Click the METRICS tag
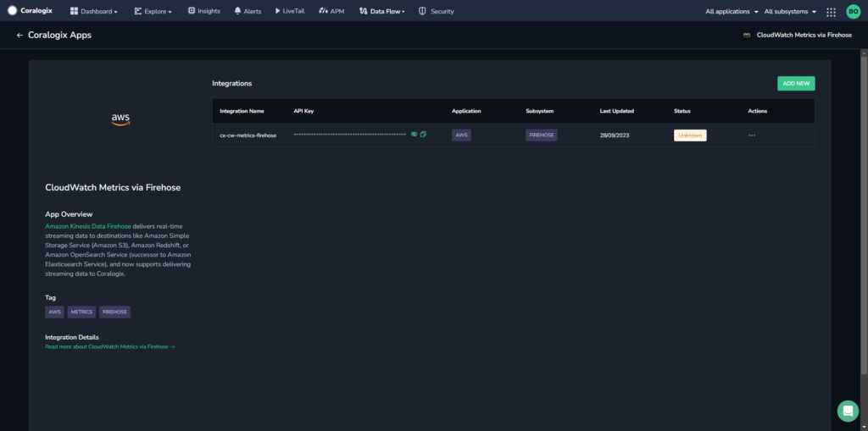The height and width of the screenshot is (431, 868). point(81,312)
